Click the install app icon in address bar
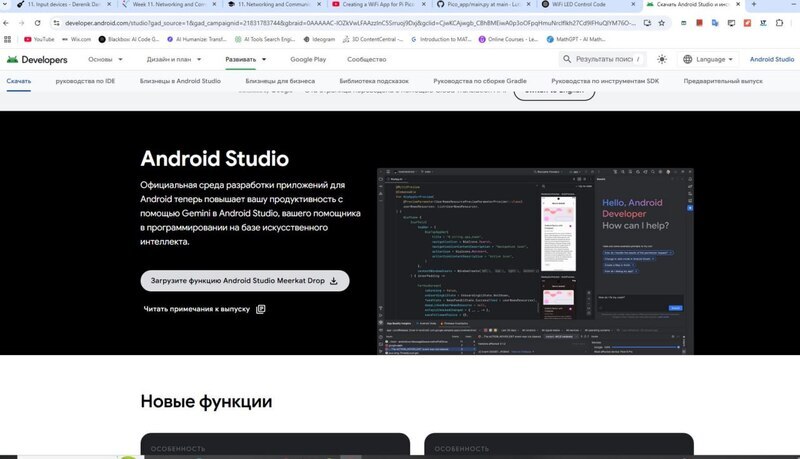Viewport: 800px width, 459px height. (647, 23)
